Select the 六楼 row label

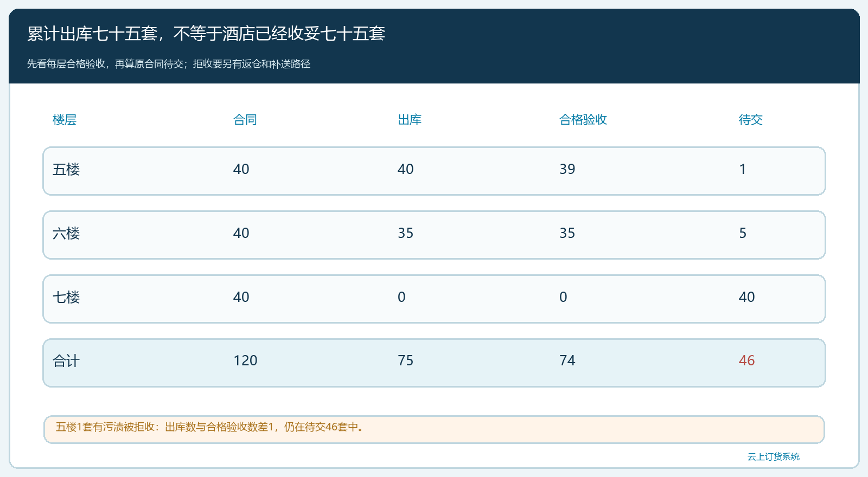tap(66, 234)
